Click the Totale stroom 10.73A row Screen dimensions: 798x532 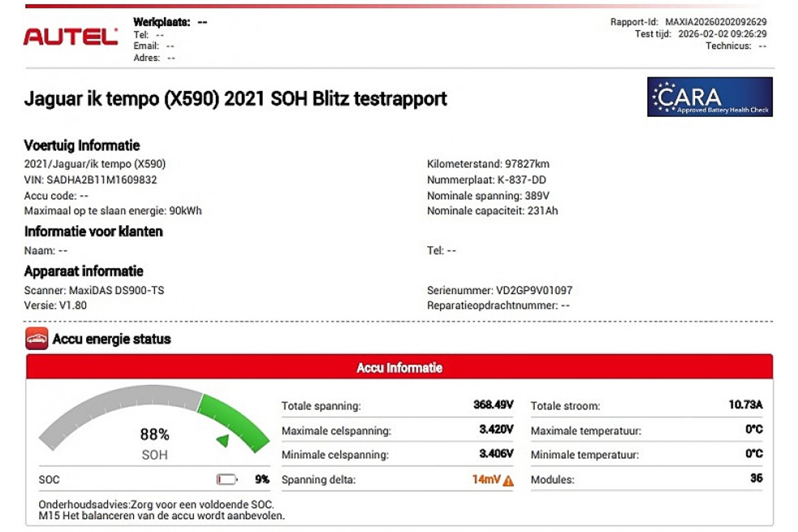pyautogui.click(x=646, y=406)
